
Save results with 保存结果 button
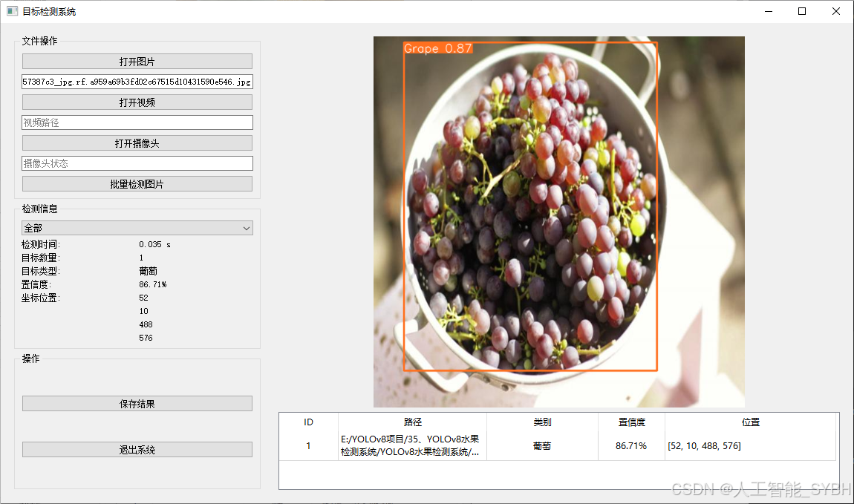pos(137,404)
